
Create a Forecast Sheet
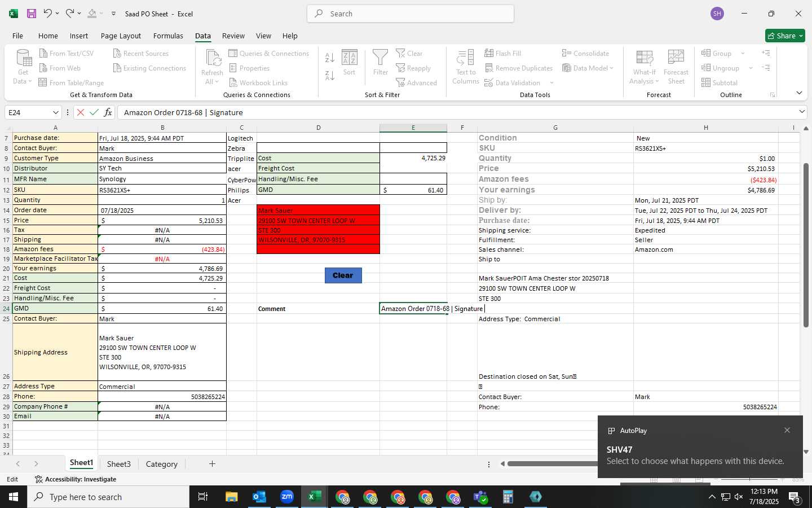[x=676, y=67]
